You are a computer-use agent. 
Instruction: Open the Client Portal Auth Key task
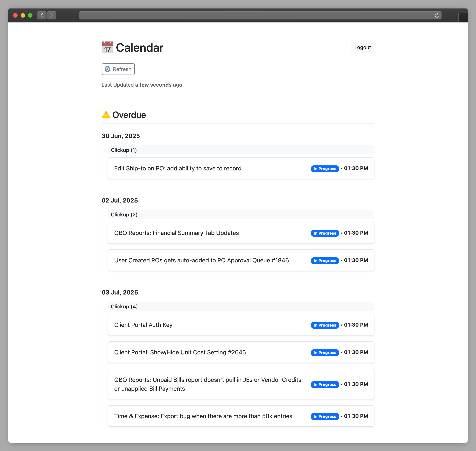click(241, 325)
